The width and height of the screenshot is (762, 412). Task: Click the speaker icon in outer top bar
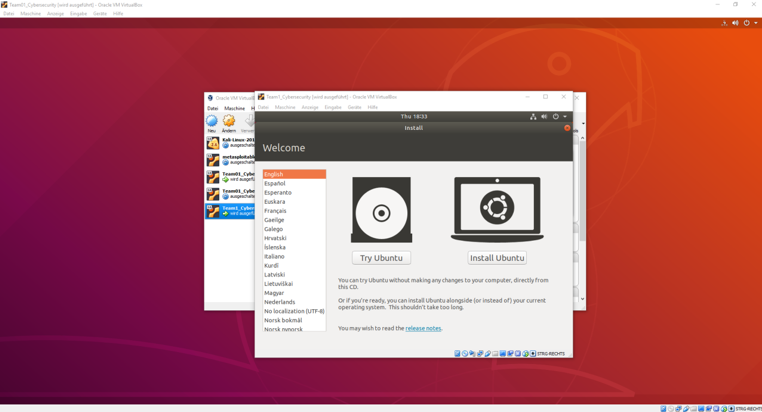735,23
